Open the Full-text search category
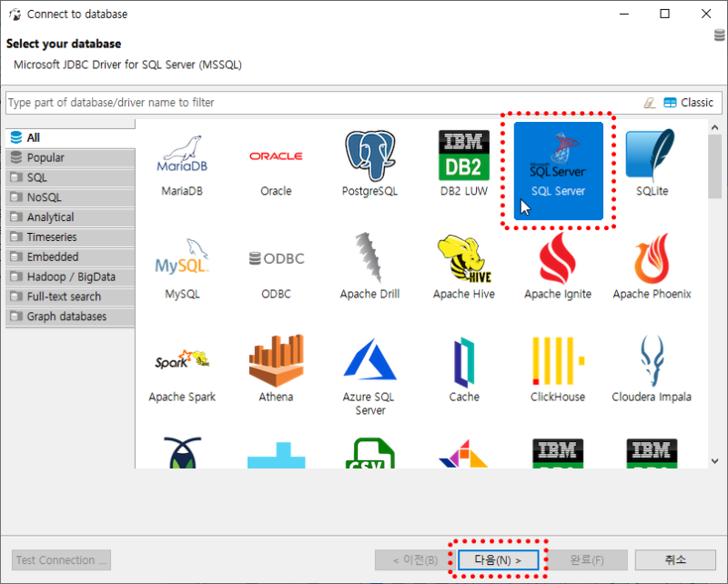The image size is (728, 584). click(x=70, y=297)
